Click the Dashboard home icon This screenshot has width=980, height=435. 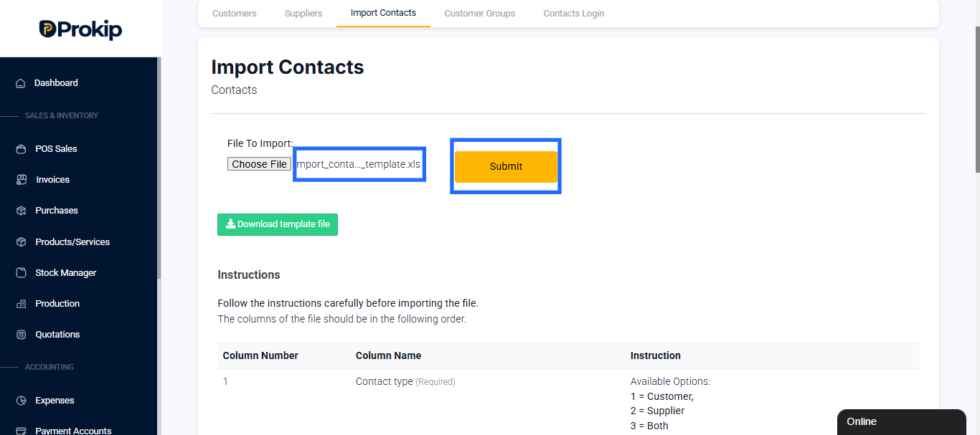(x=21, y=83)
